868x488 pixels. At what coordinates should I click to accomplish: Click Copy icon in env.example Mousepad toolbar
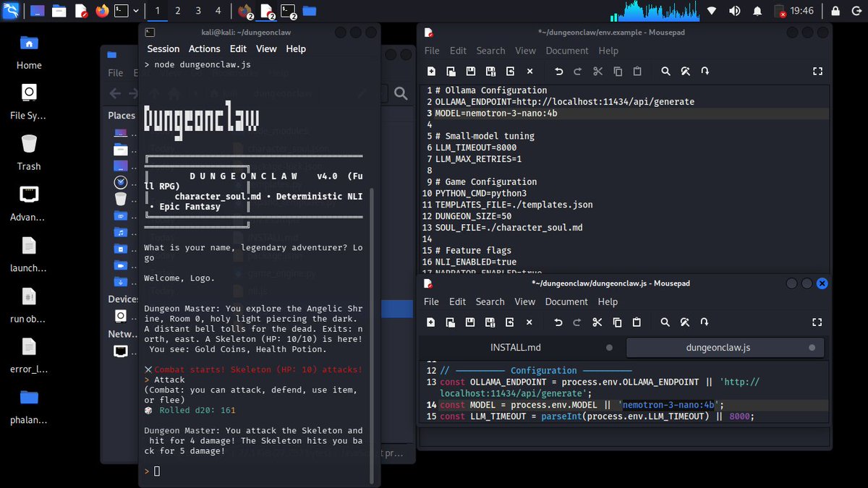pos(618,71)
